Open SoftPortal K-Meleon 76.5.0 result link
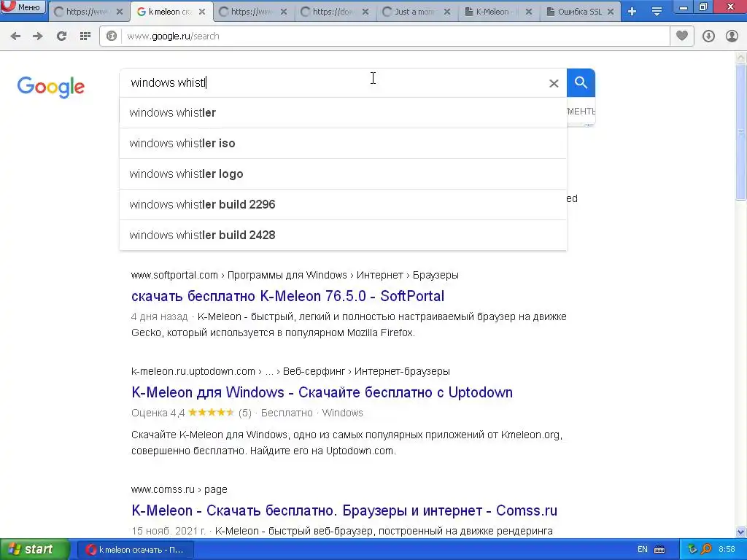Viewport: 747px width, 560px height. 287,296
